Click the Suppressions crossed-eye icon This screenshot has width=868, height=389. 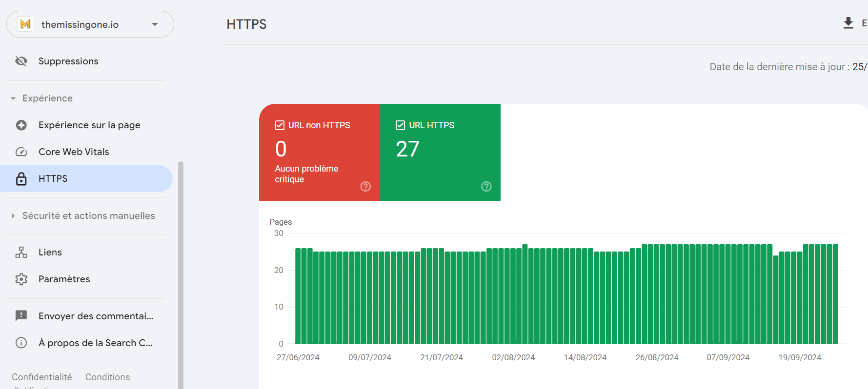(x=21, y=61)
